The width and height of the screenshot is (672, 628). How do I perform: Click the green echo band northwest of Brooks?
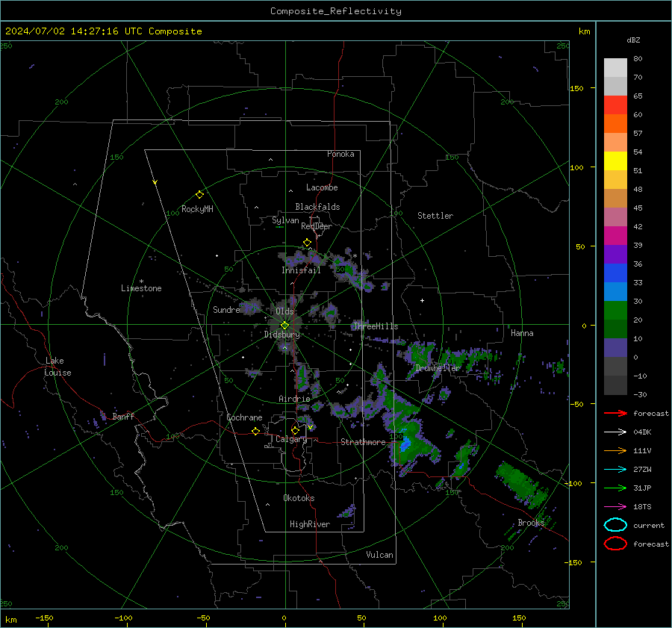point(520,483)
